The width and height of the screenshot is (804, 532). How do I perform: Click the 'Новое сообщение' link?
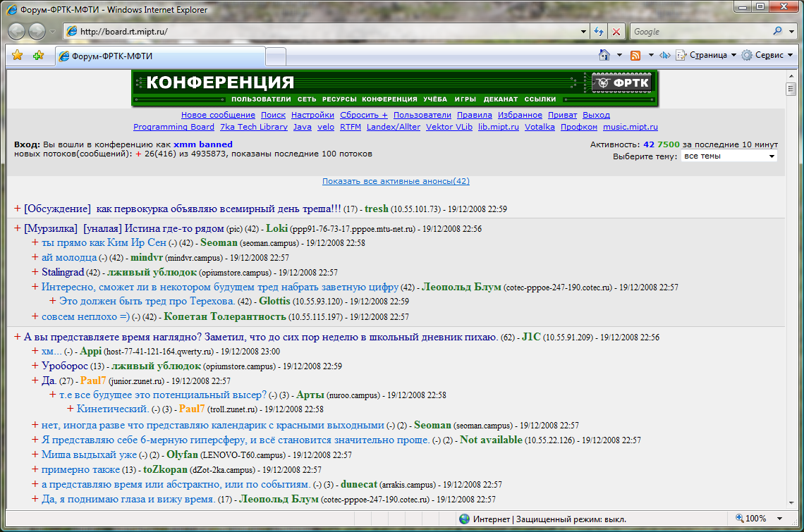tap(218, 115)
